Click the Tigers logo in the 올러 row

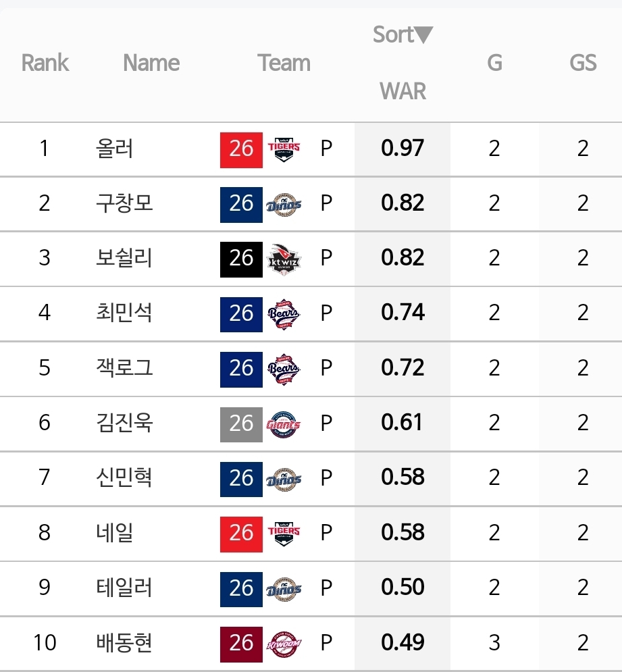pyautogui.click(x=284, y=149)
